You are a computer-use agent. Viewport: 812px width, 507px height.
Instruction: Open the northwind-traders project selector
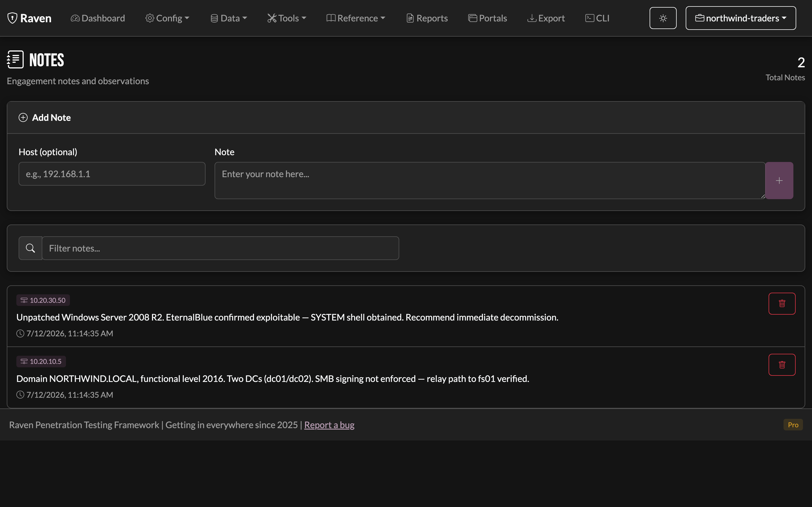point(741,18)
